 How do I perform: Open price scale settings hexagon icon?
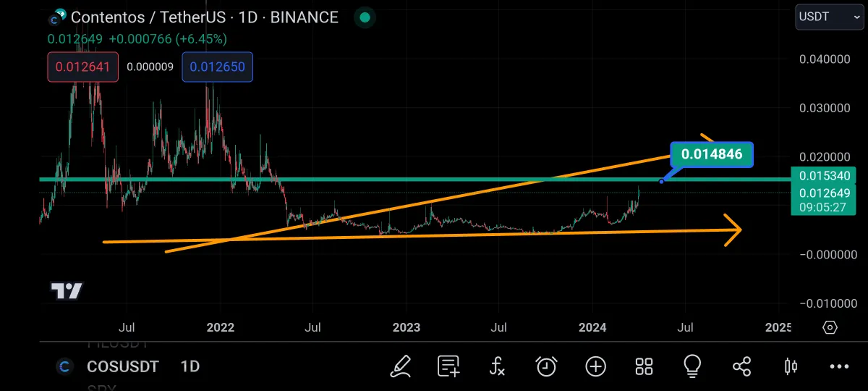[830, 327]
